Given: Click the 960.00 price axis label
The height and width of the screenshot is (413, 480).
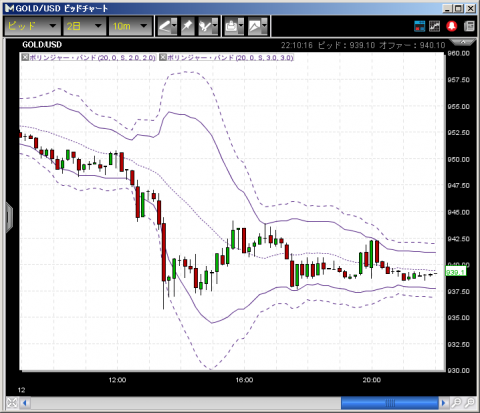Looking at the screenshot, I should 459,53.
